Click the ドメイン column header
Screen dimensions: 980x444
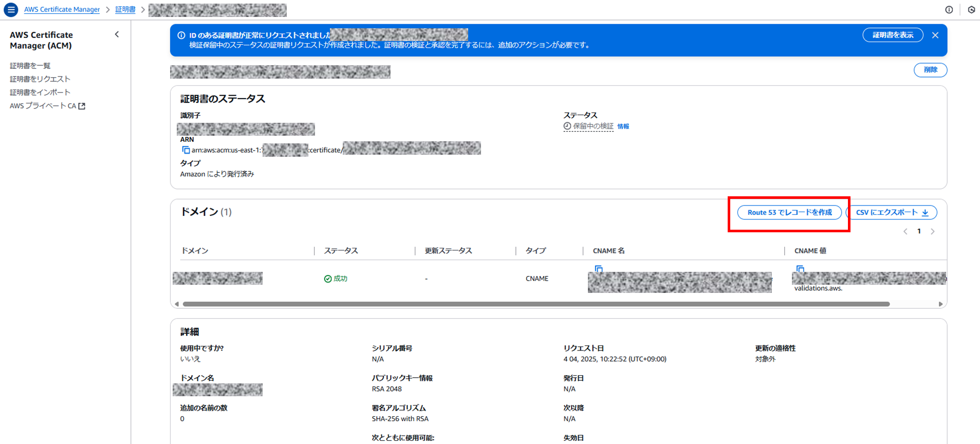[195, 251]
